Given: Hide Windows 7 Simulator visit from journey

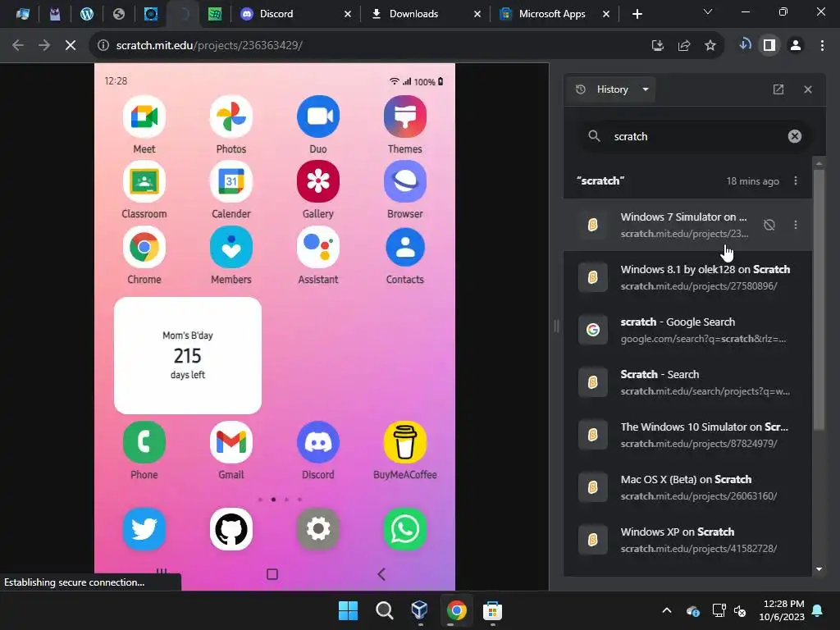Looking at the screenshot, I should [769, 225].
